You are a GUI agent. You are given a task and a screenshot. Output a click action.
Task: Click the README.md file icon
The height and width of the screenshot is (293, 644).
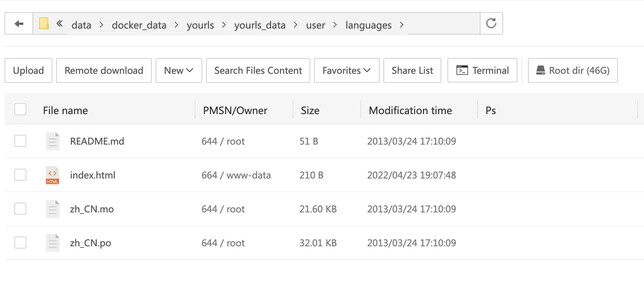(52, 141)
